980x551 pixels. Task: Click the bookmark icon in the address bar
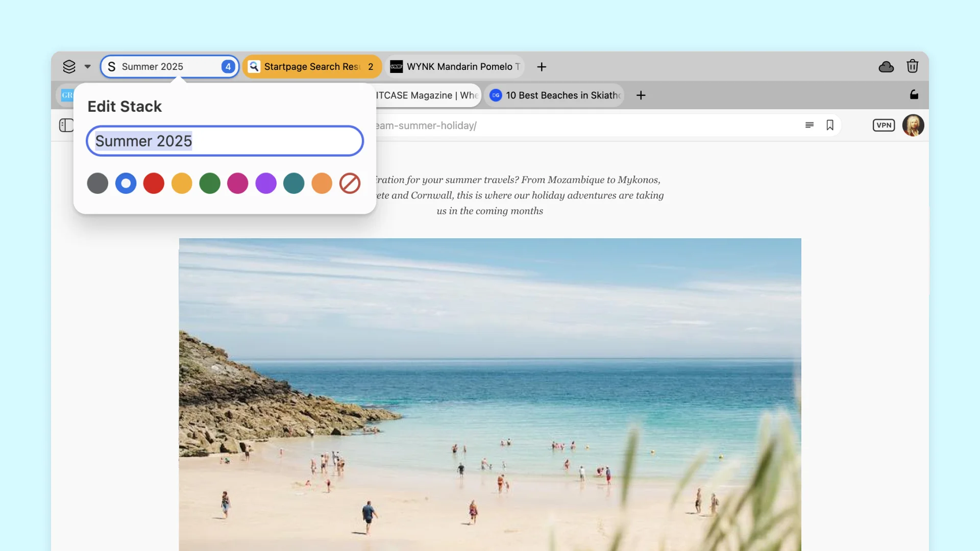point(830,126)
